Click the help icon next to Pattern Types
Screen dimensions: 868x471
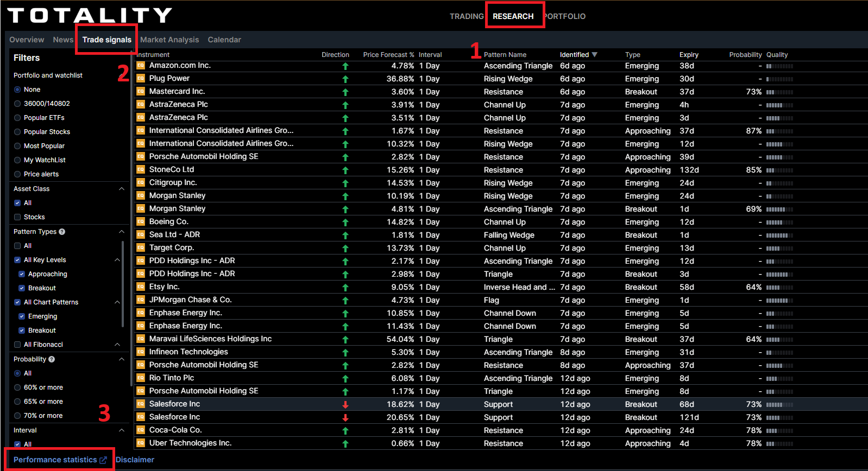pyautogui.click(x=62, y=232)
